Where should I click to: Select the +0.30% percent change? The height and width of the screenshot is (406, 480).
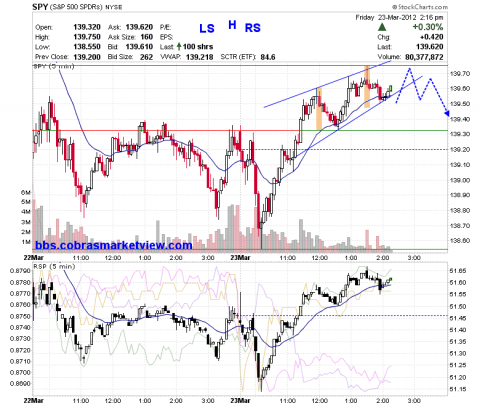coord(428,27)
